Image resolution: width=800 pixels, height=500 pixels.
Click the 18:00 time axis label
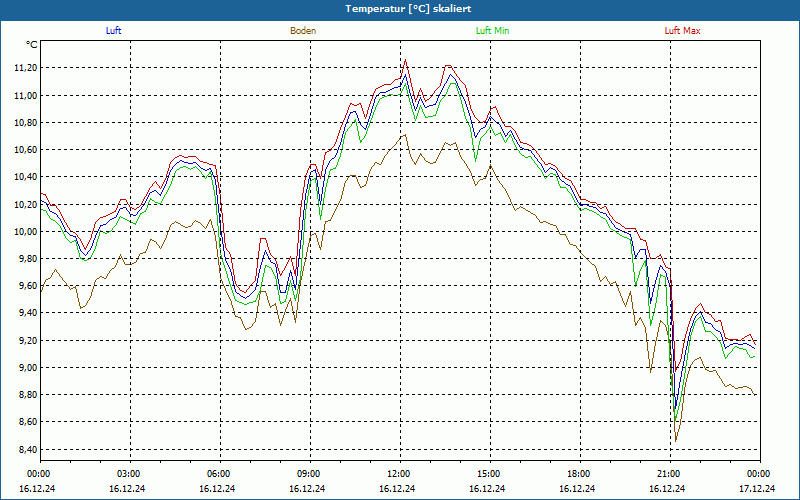(x=580, y=474)
